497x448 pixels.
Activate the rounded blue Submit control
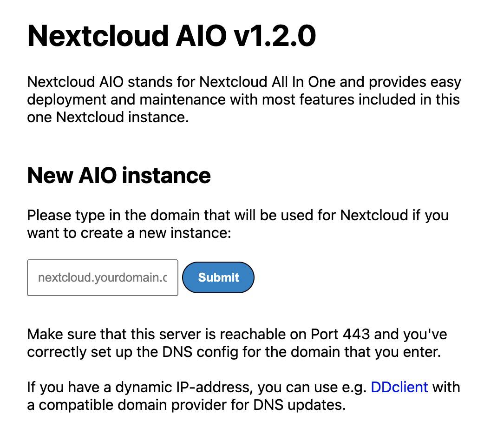tap(218, 277)
